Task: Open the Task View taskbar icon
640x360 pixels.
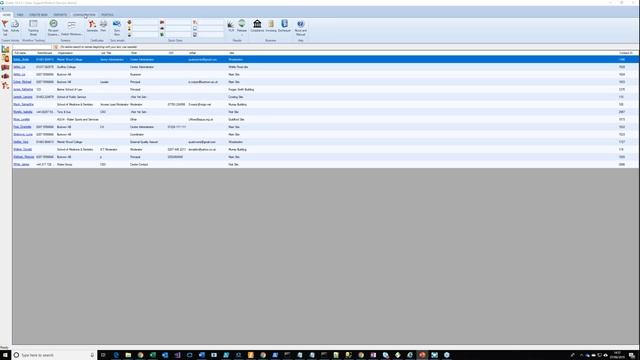Action: [x=103, y=355]
